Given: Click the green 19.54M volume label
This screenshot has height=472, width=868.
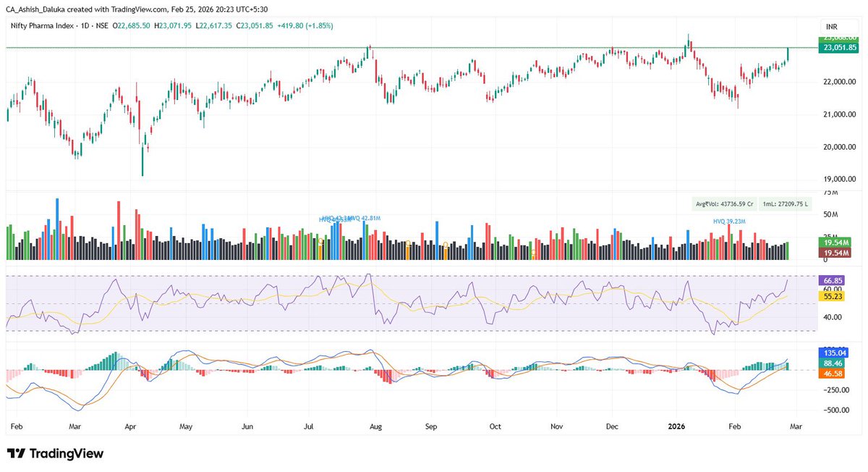Looking at the screenshot, I should 837,243.
